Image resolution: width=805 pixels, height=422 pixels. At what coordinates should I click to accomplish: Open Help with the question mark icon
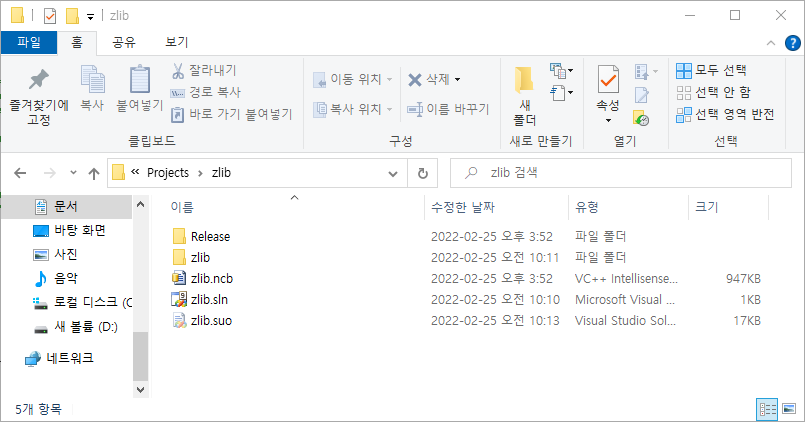793,43
